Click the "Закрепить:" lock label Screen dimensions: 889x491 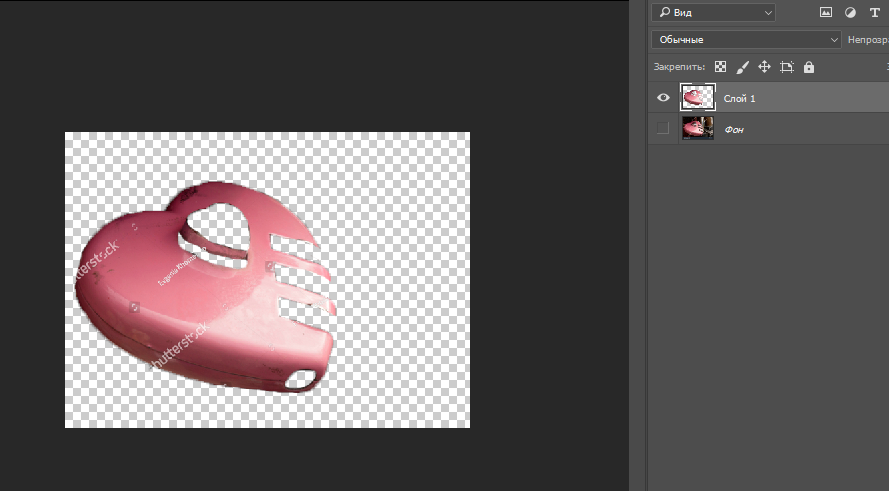pyautogui.click(x=679, y=67)
